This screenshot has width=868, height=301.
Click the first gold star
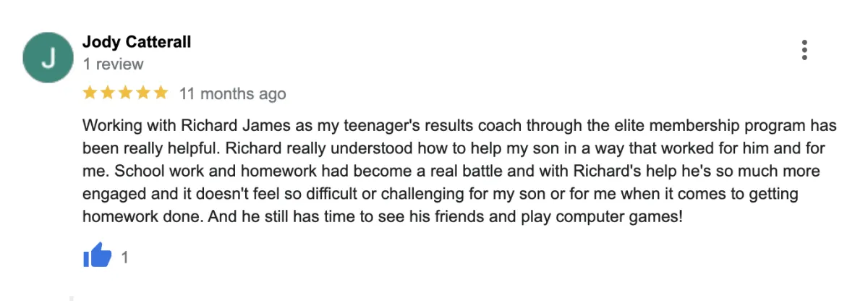pyautogui.click(x=91, y=93)
